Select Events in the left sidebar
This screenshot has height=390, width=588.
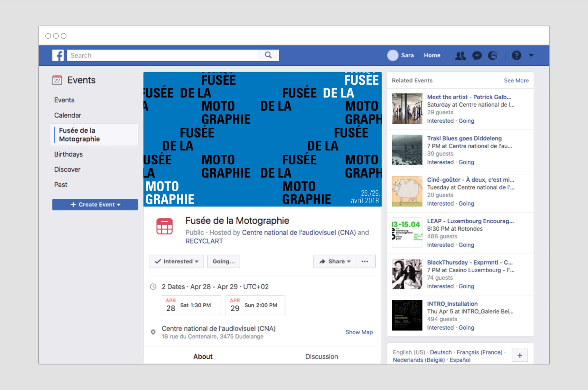coord(64,100)
